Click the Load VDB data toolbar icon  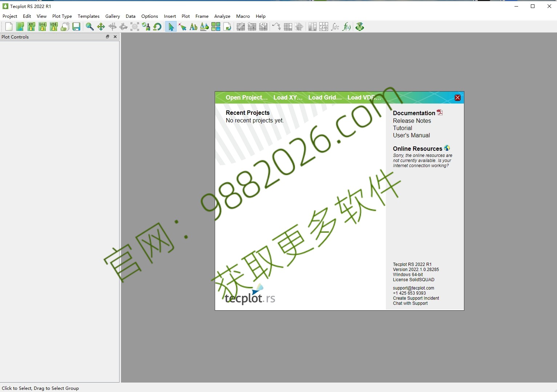coord(54,27)
